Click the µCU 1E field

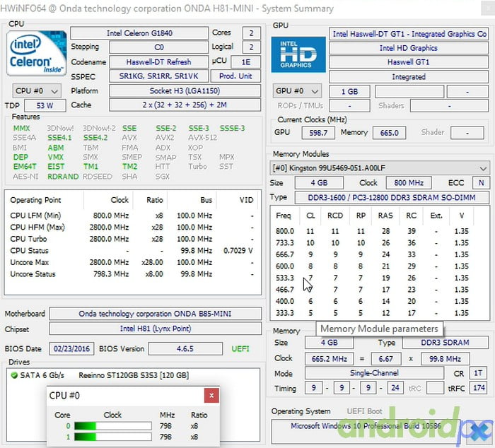(x=246, y=62)
